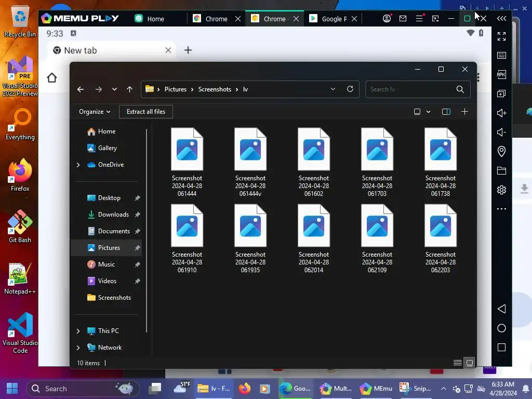
Task: Open Visual Studio Code desktop shortcut
Action: click(x=20, y=333)
